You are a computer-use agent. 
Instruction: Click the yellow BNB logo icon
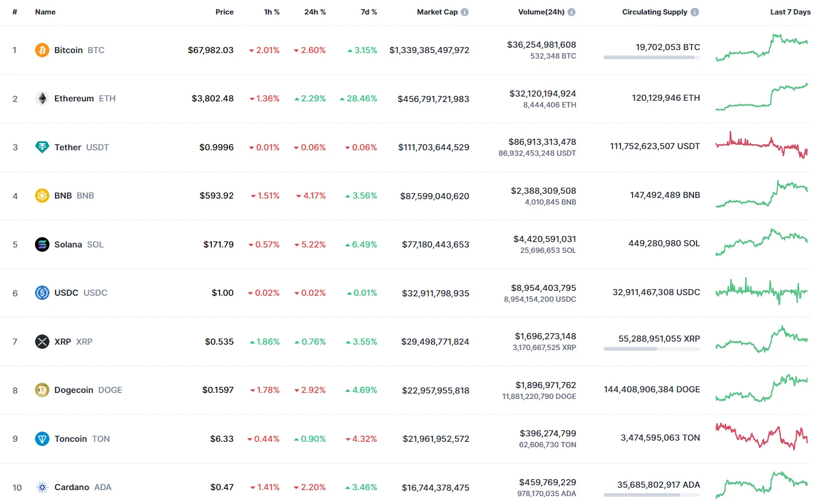[x=42, y=196]
